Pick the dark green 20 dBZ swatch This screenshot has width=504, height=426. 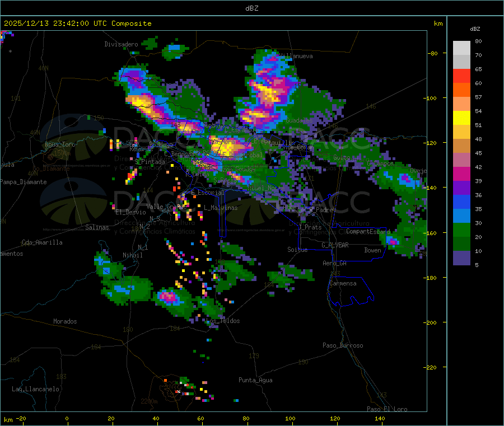tap(461, 244)
